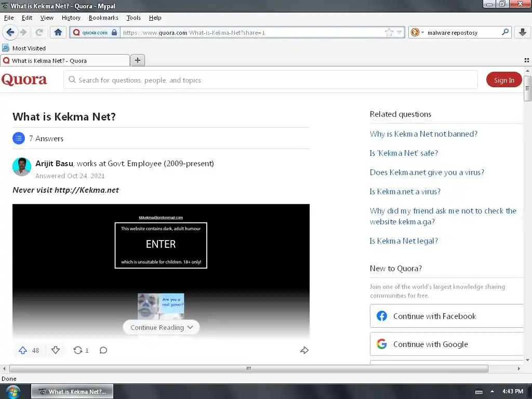
Task: Open the on-screen keyboard tray icon
Action: 478,392
